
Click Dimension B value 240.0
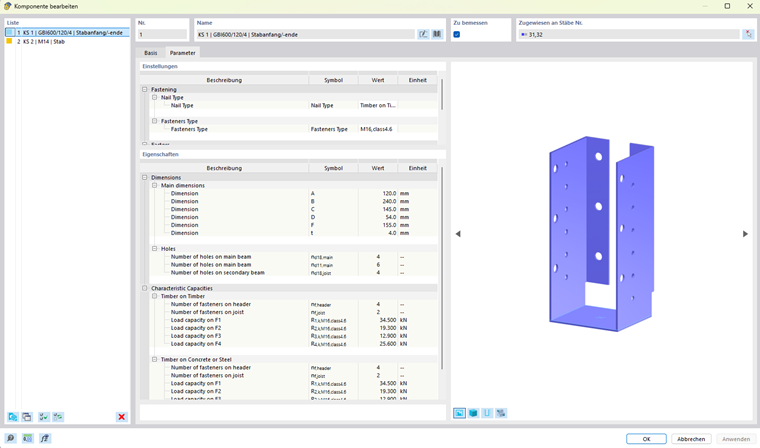pos(378,201)
